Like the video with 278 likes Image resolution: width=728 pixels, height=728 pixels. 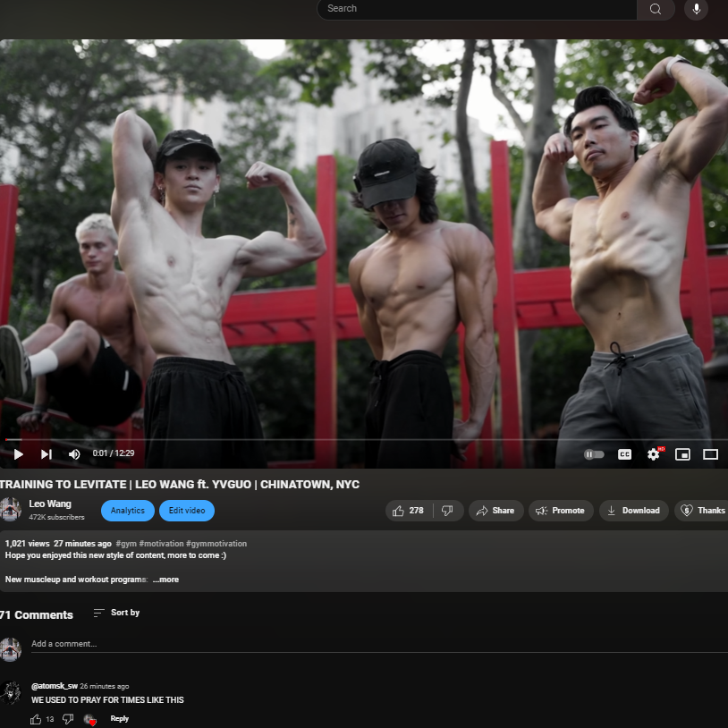(409, 511)
